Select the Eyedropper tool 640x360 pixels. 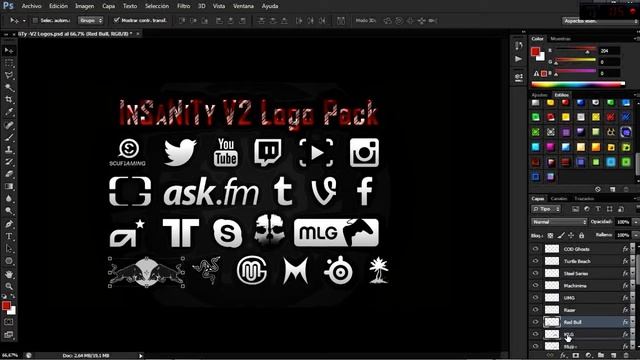pos(9,112)
